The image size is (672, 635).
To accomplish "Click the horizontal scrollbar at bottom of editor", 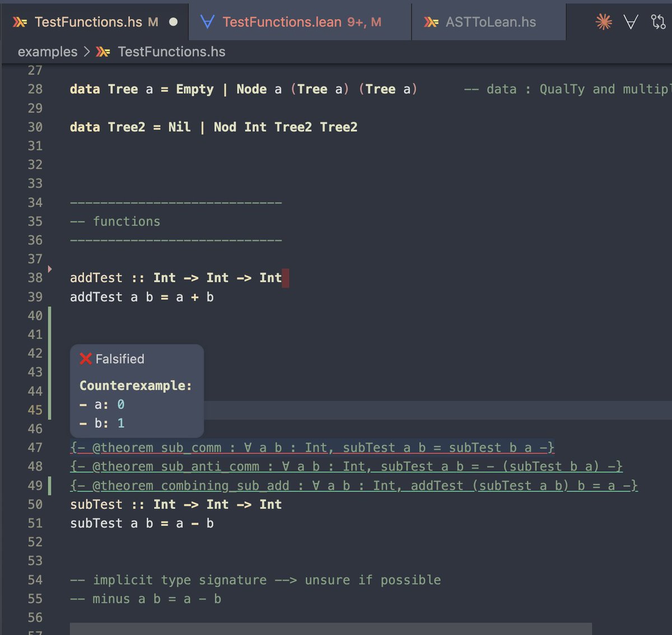I will [330, 629].
